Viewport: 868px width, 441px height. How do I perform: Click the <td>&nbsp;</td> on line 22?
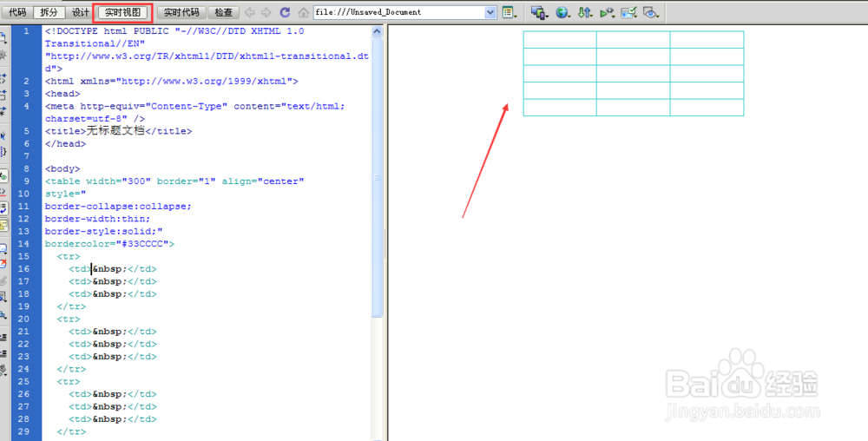[113, 344]
